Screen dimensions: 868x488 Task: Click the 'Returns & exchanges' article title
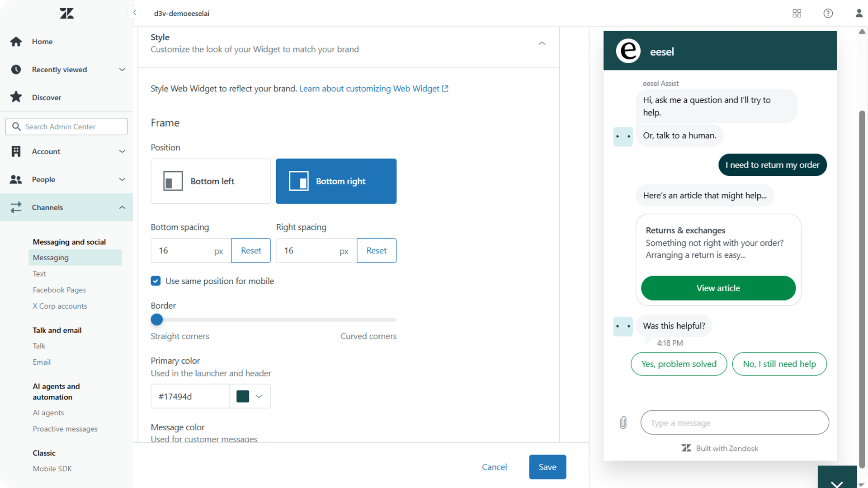tap(685, 230)
